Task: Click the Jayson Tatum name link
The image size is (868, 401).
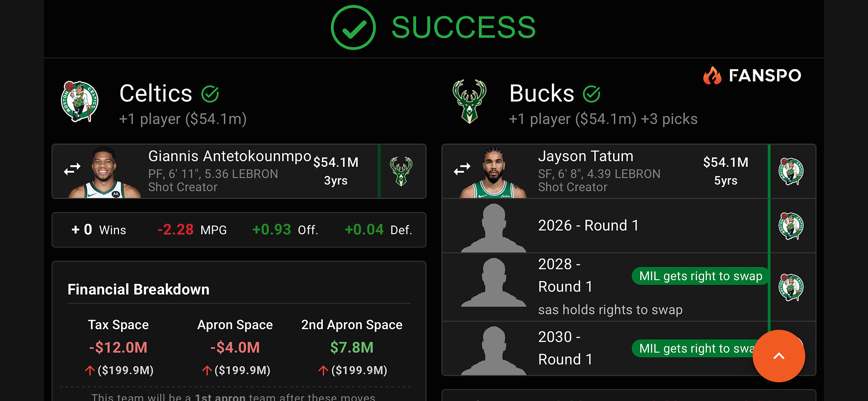Action: coord(585,156)
